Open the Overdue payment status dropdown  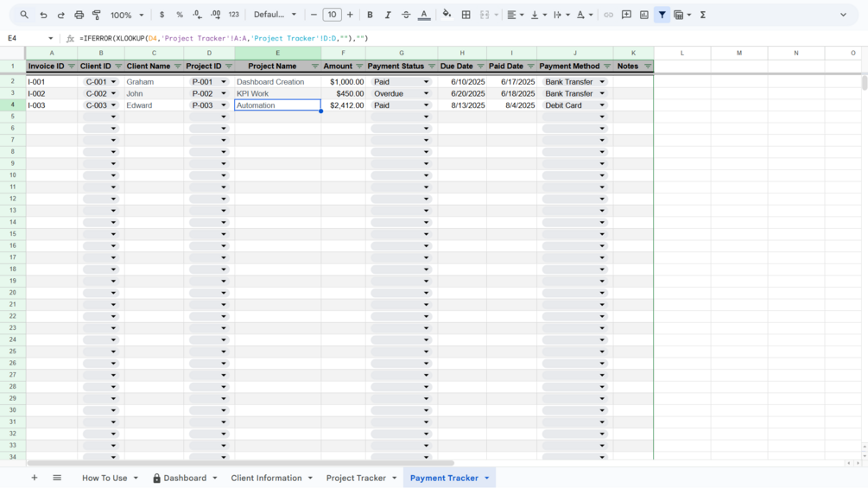click(427, 93)
